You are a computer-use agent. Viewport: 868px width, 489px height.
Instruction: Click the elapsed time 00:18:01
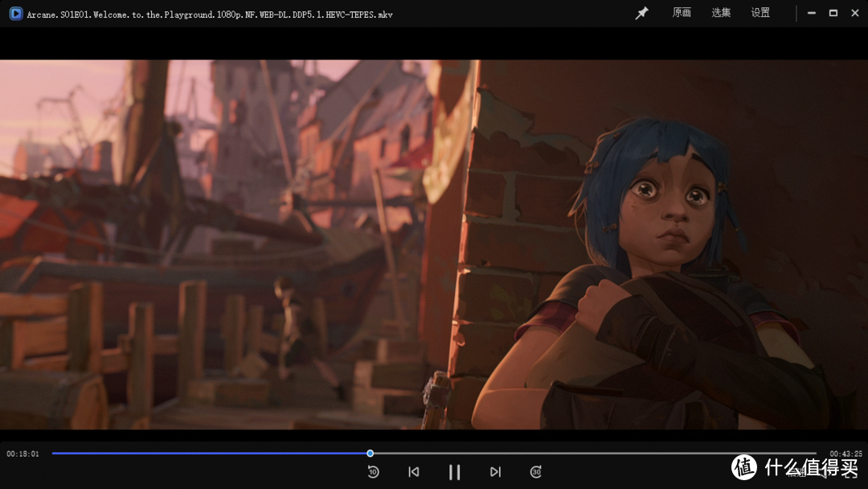click(23, 454)
